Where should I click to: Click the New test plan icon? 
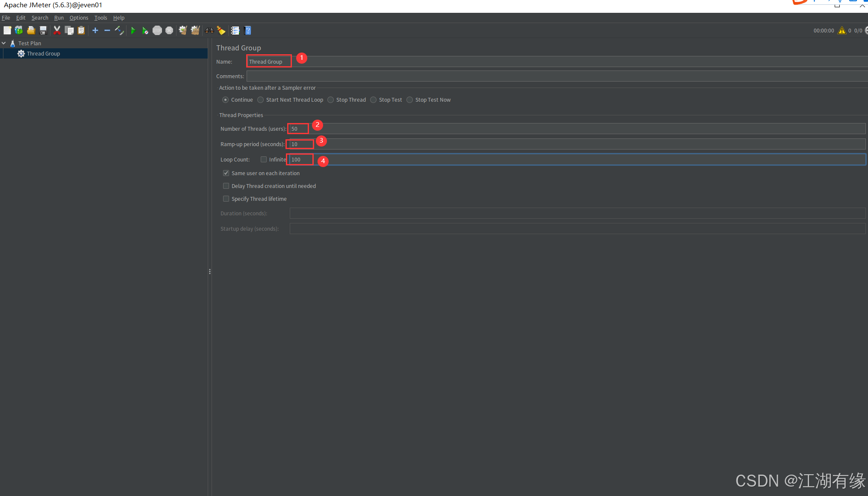(7, 30)
